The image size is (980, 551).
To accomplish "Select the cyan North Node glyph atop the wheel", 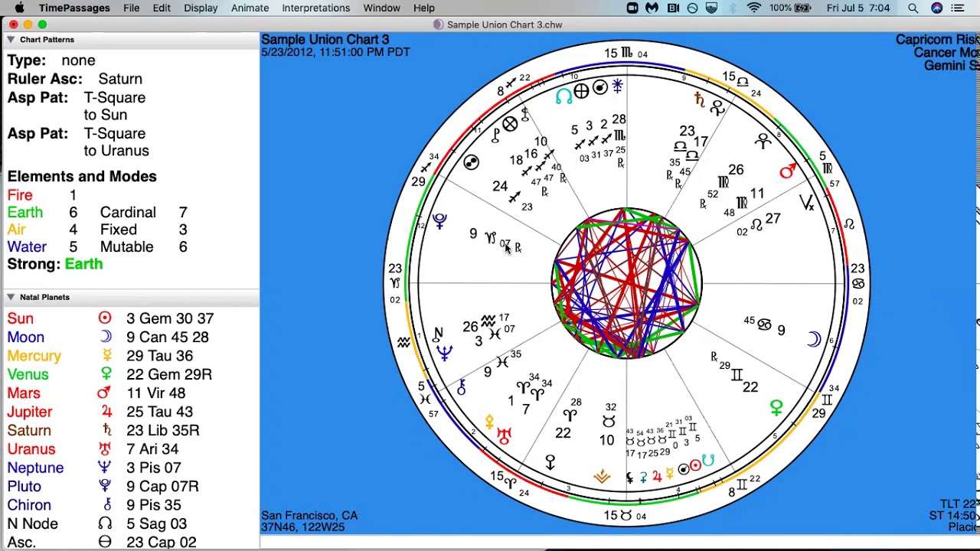I will (x=563, y=96).
